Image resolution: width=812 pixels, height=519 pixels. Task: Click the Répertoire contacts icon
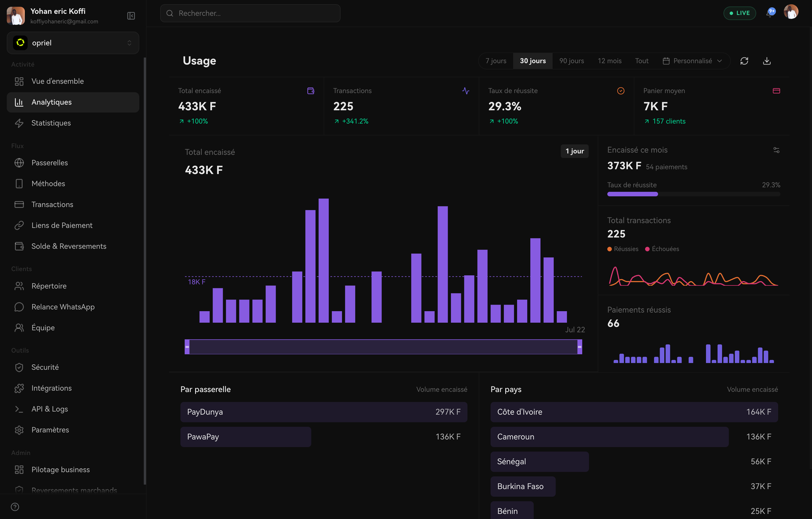coord(19,286)
